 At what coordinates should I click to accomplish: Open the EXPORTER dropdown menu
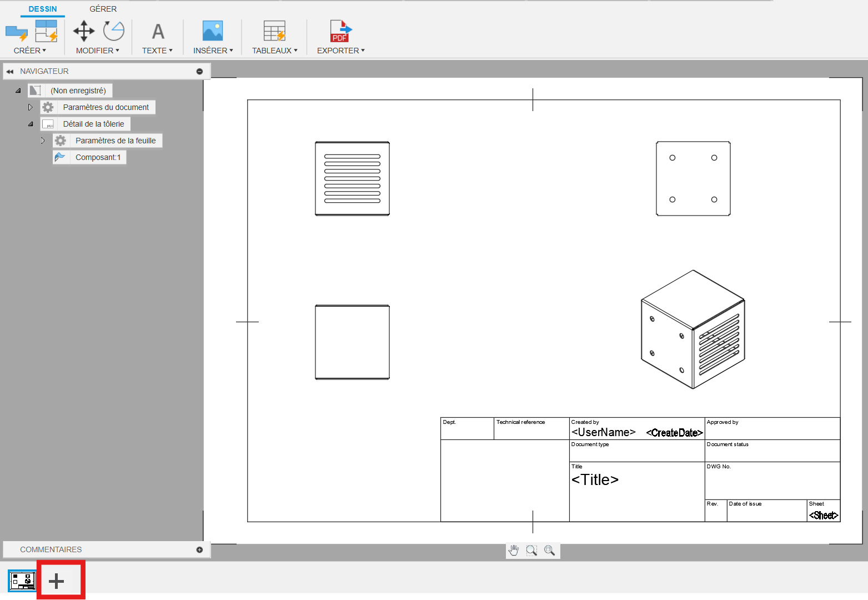coord(340,51)
